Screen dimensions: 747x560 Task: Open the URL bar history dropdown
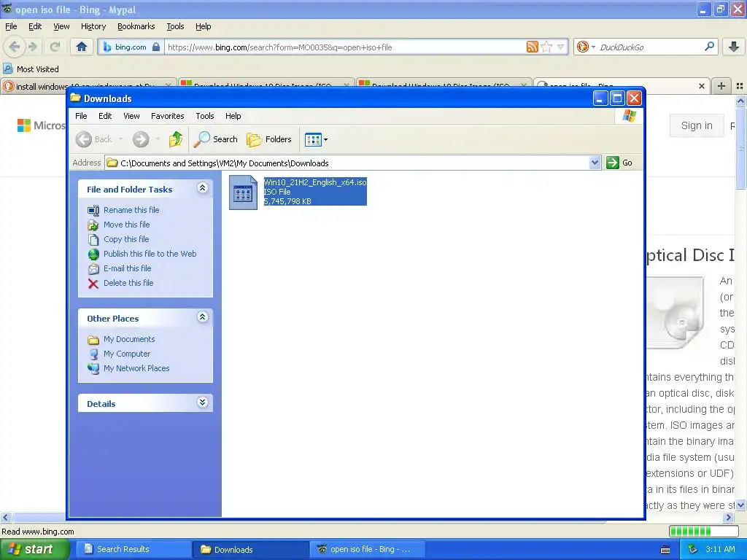pyautogui.click(x=561, y=47)
